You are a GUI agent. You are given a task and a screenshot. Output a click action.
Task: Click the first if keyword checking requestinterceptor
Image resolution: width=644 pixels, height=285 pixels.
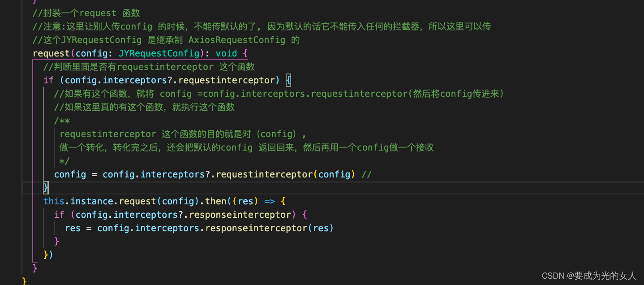(48, 80)
